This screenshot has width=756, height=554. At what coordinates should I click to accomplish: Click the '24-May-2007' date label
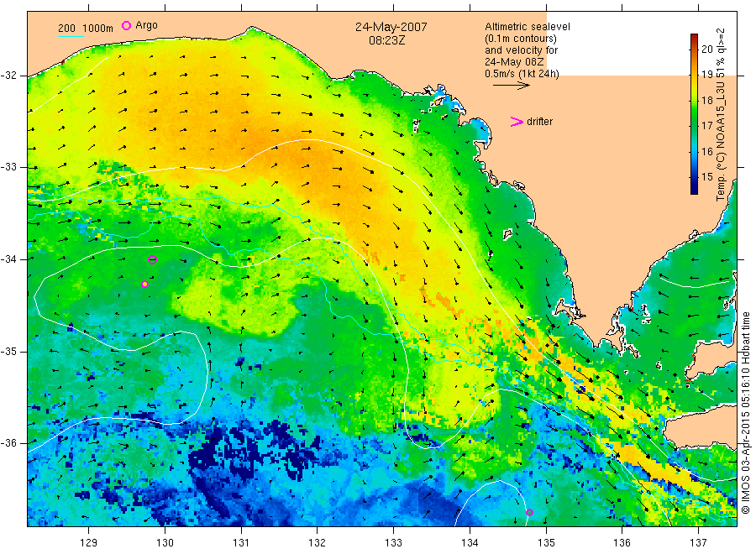pos(391,27)
